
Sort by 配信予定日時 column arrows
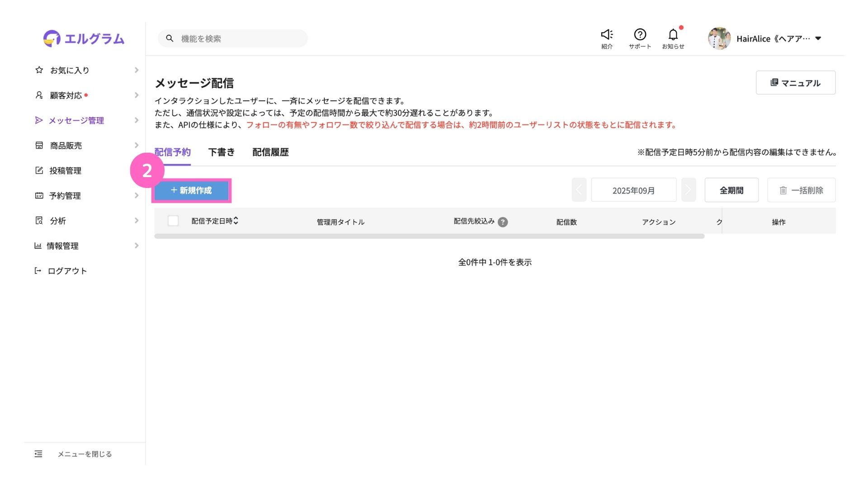coord(236,221)
